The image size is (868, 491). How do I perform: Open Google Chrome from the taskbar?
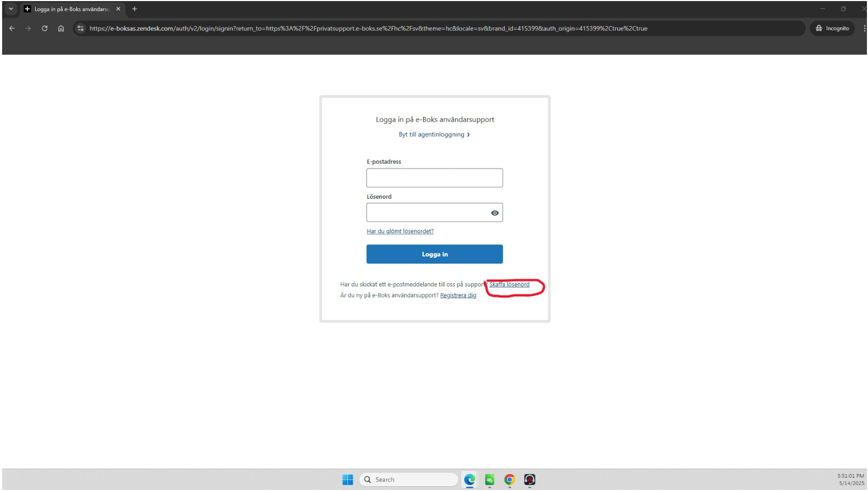[x=510, y=480]
